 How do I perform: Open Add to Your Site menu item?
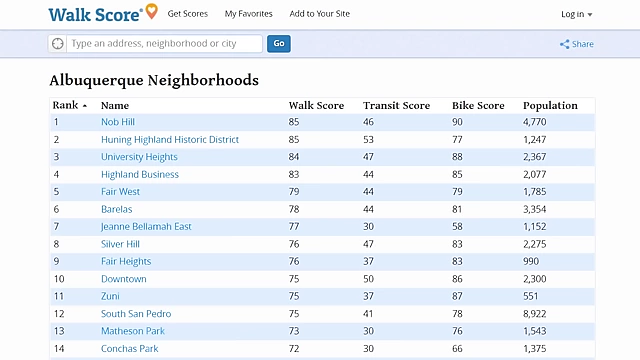pos(320,14)
